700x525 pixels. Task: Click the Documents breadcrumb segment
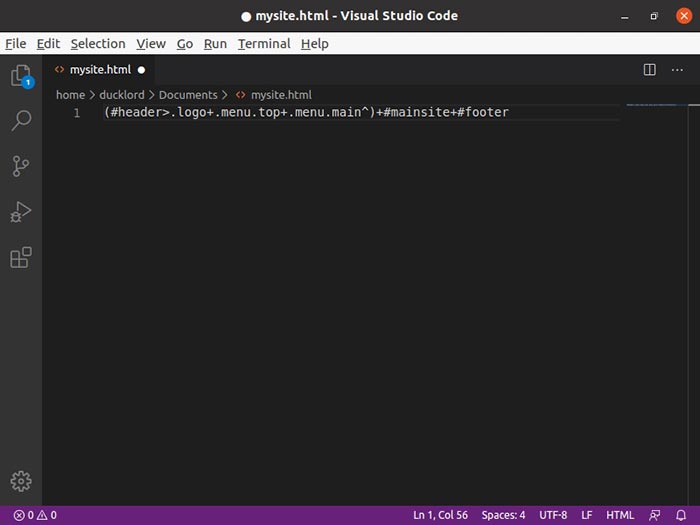point(188,95)
